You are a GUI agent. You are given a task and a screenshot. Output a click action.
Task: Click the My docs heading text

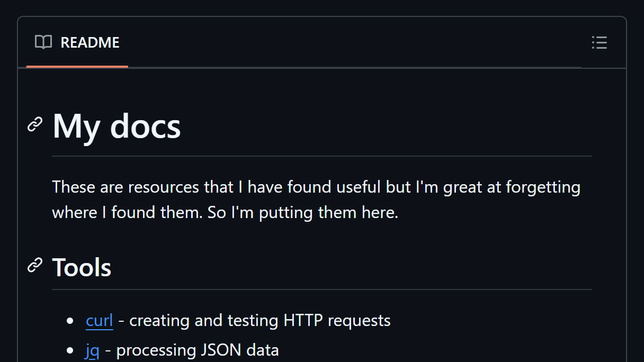tap(117, 126)
